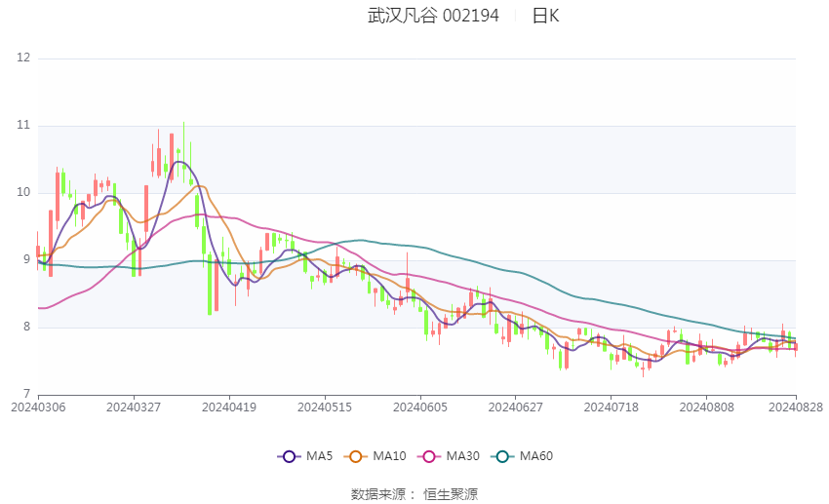Select the 20240306 x-axis date label
This screenshot has height=504, width=829.
click(x=38, y=407)
